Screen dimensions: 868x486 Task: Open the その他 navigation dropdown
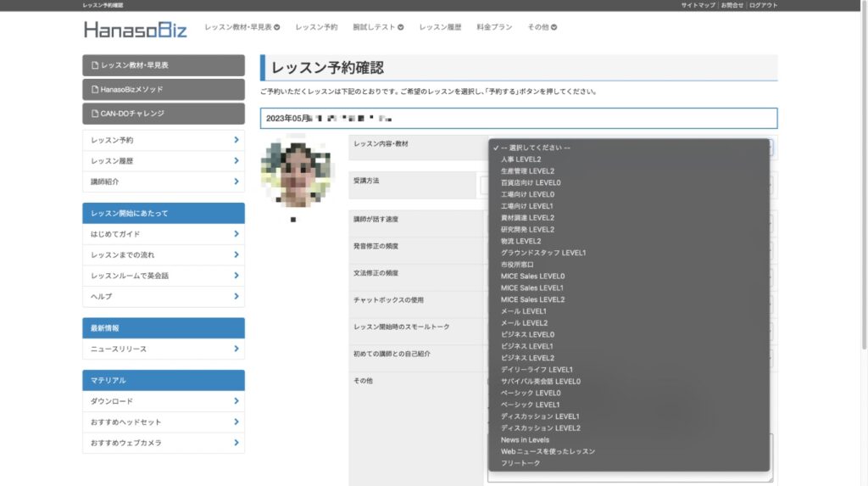(x=542, y=27)
